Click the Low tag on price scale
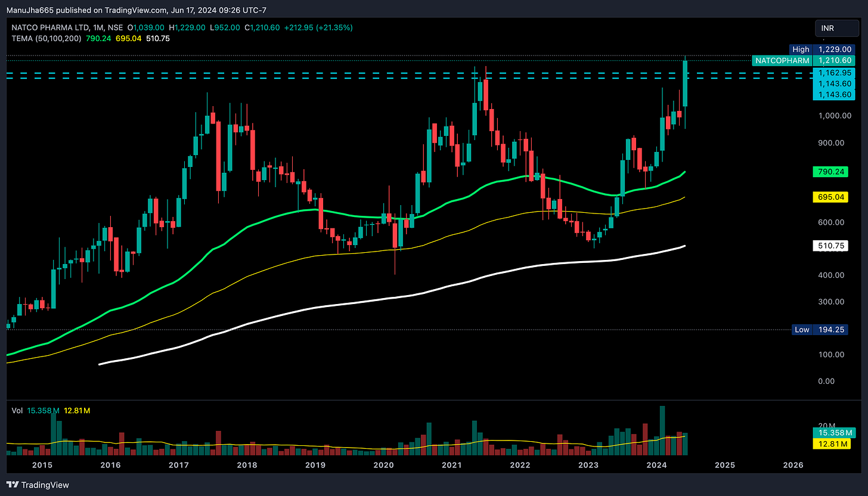This screenshot has width=868, height=496. pos(802,330)
